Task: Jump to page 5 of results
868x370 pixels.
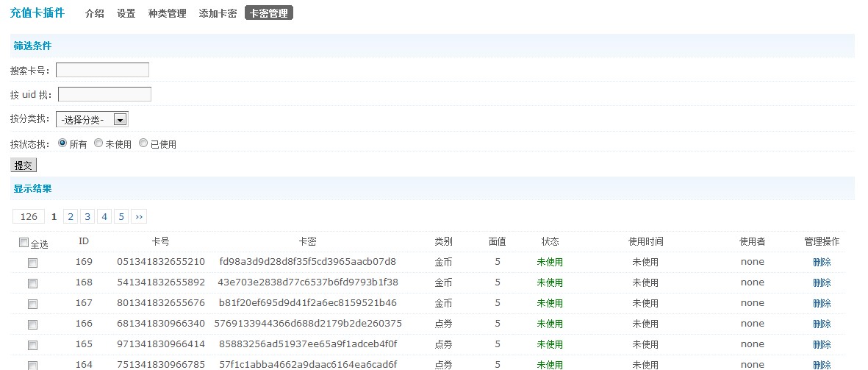Action: (x=121, y=216)
